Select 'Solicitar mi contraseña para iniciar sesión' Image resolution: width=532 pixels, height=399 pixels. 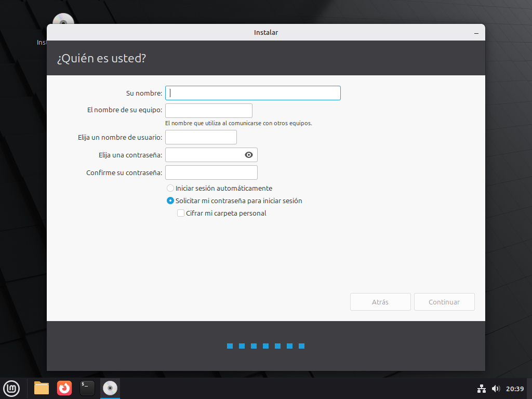coord(170,201)
